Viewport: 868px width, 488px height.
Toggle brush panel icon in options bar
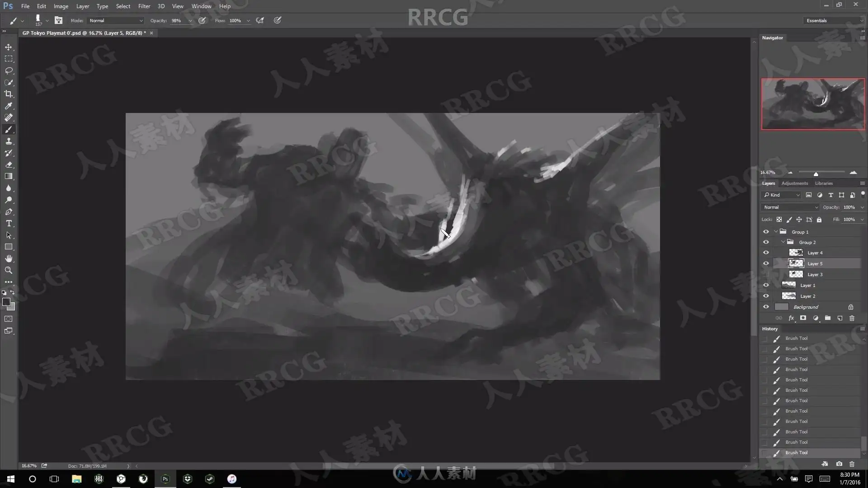(58, 20)
